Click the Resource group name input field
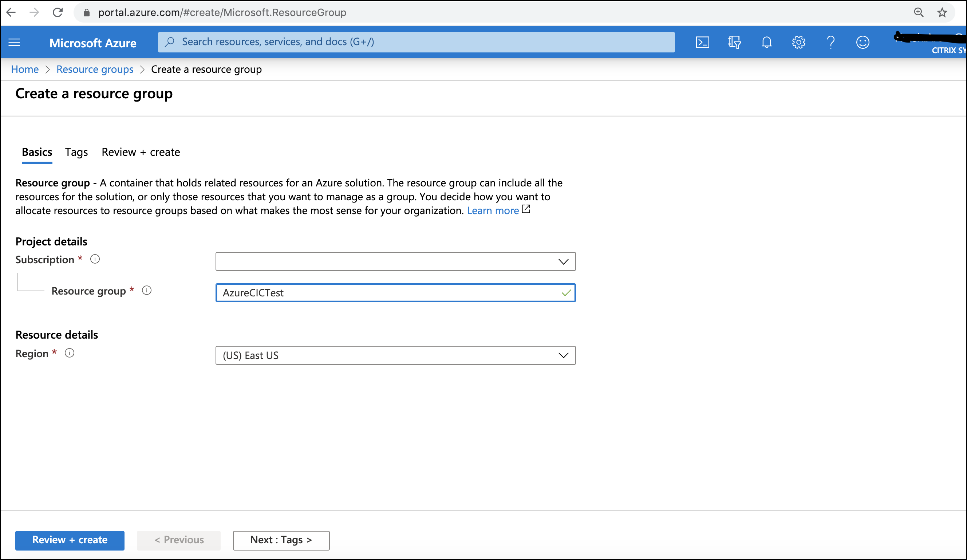 (x=395, y=293)
